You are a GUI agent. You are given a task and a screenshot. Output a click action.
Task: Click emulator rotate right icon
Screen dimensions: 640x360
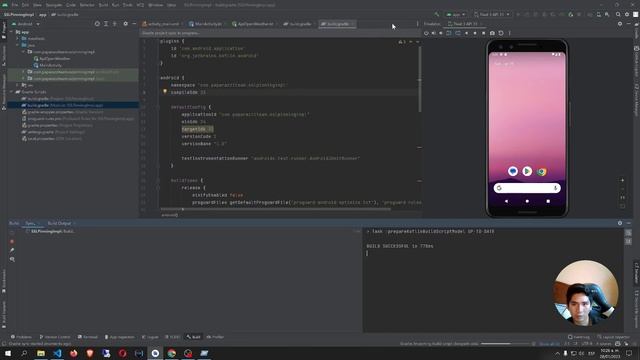[x=458, y=33]
